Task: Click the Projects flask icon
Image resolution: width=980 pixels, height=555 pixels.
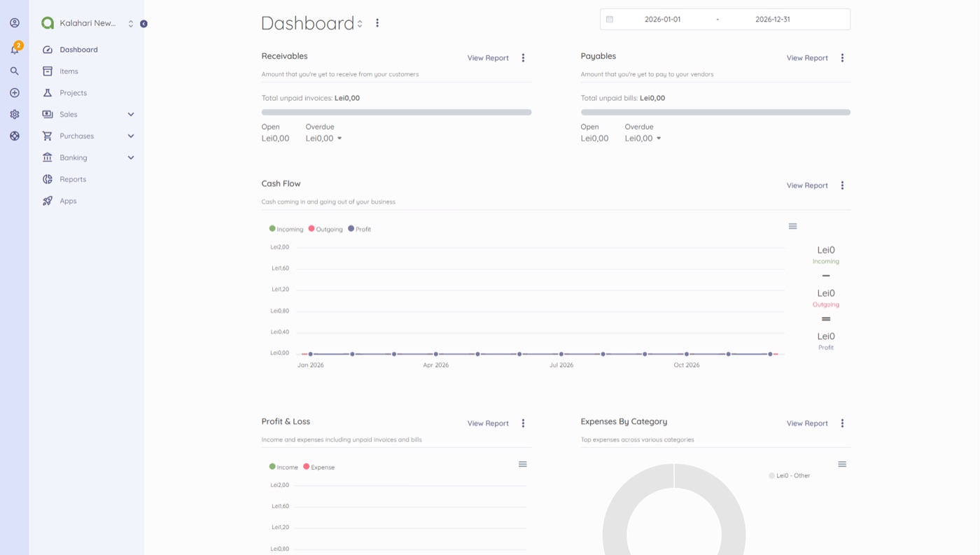Action: [x=48, y=93]
